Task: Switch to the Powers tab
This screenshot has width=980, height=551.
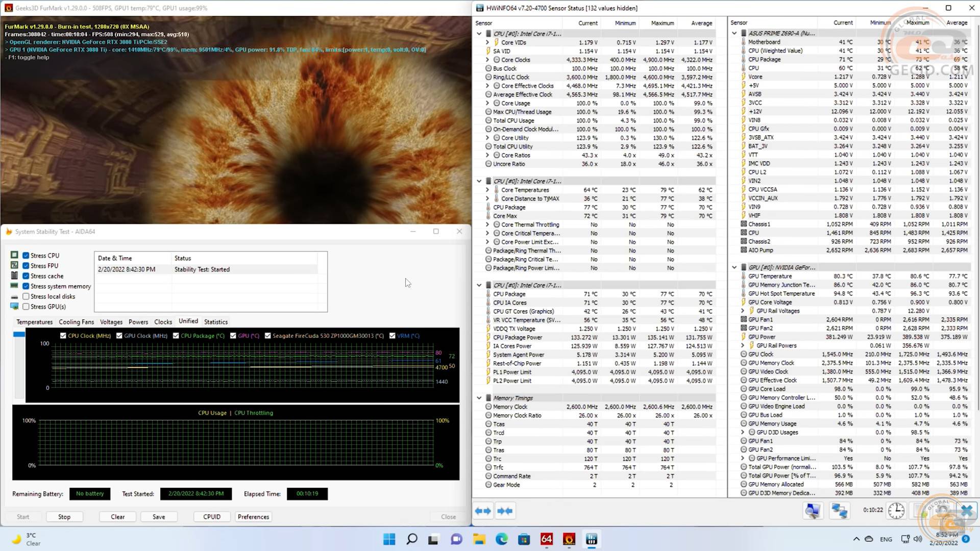Action: point(138,322)
